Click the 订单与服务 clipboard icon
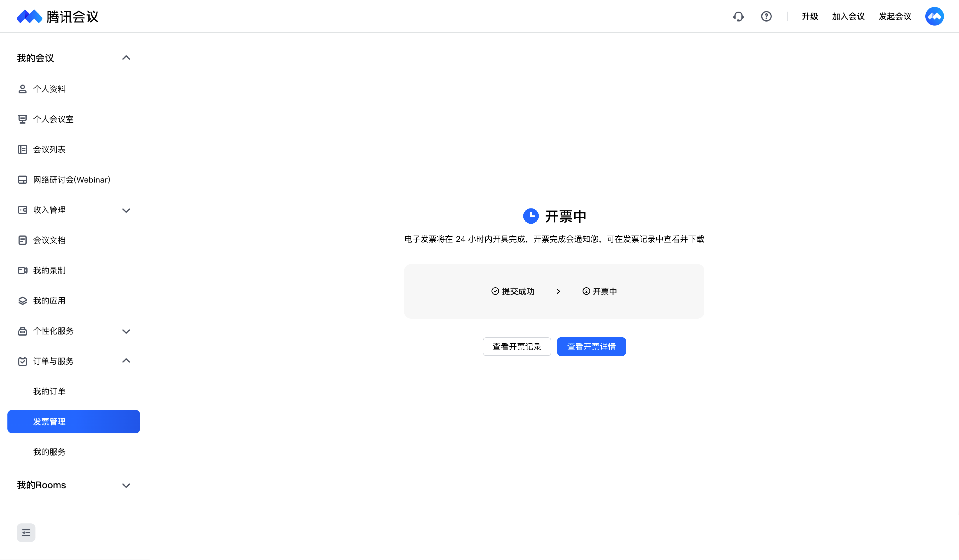 (x=22, y=361)
